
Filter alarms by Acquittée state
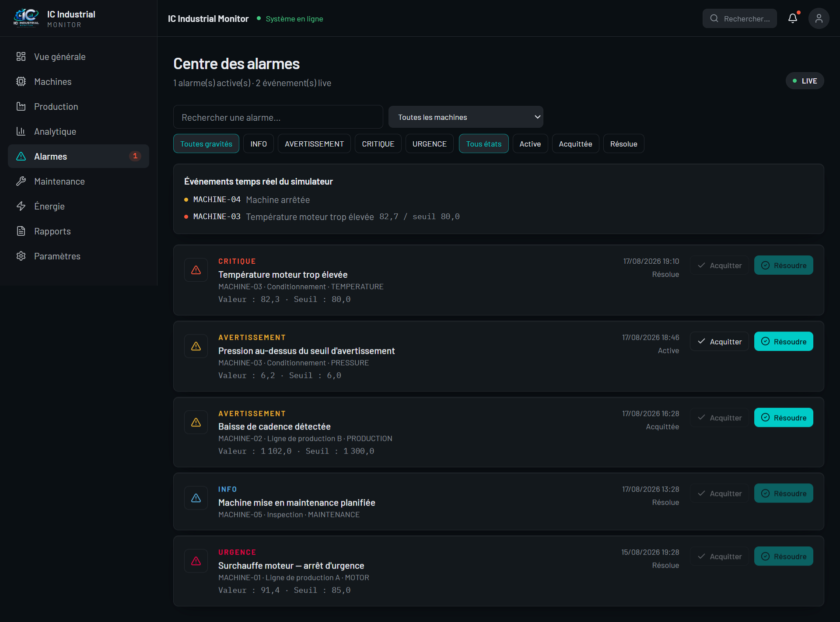click(575, 143)
